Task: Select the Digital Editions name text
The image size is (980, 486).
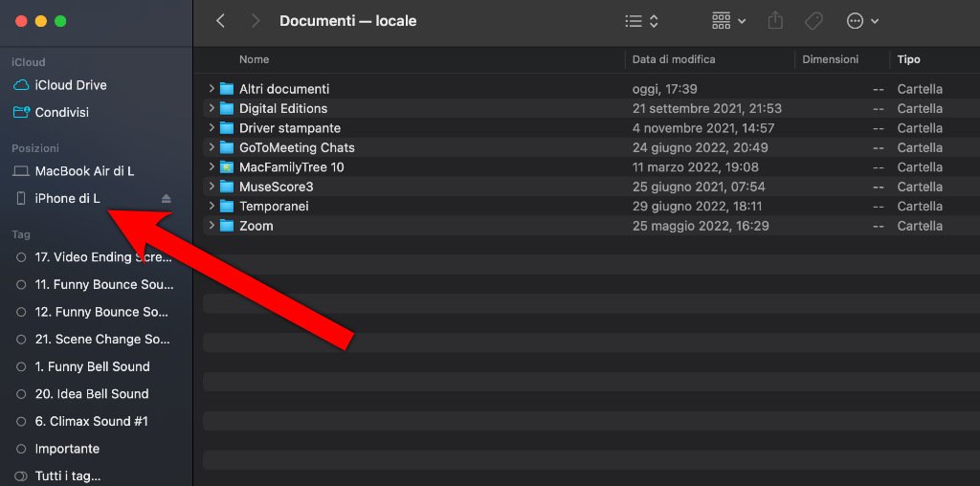Action: (x=283, y=108)
